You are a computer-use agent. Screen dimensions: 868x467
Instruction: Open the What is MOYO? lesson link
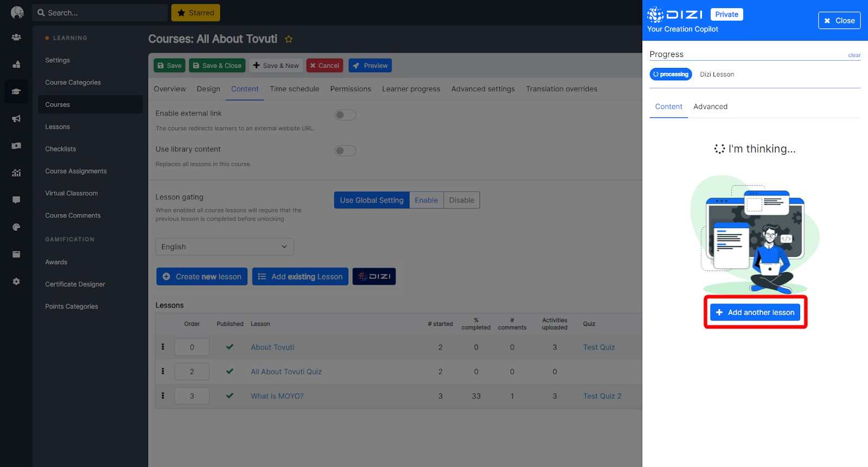(x=277, y=396)
